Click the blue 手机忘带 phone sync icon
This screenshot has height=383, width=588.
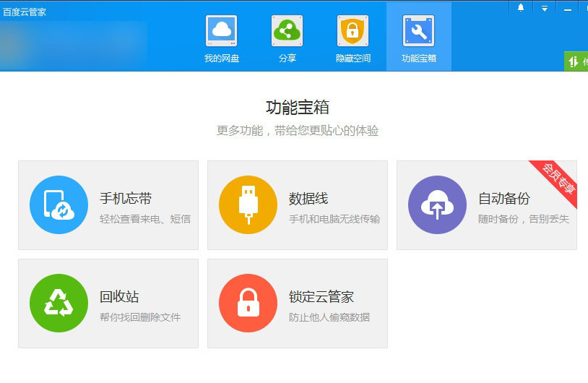click(59, 205)
